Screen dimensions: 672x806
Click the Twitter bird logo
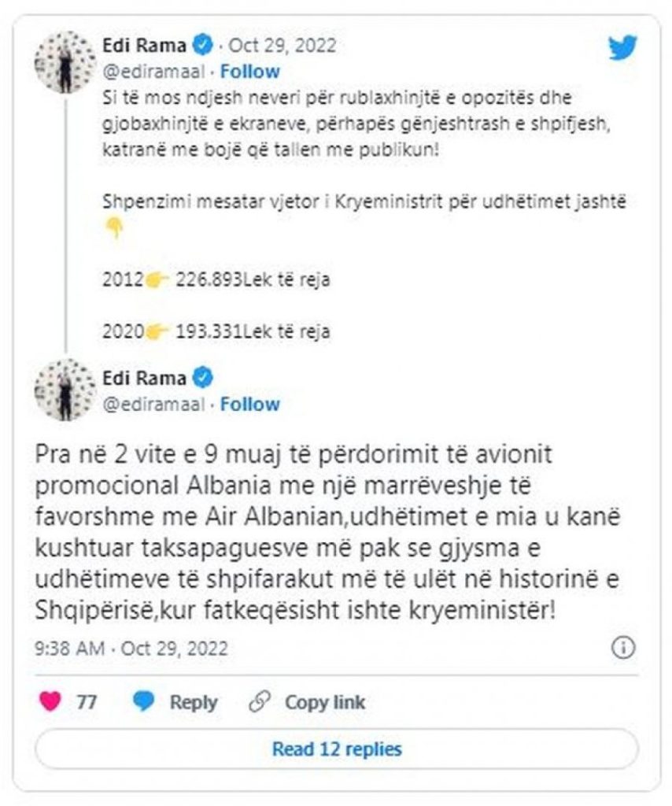pyautogui.click(x=622, y=48)
